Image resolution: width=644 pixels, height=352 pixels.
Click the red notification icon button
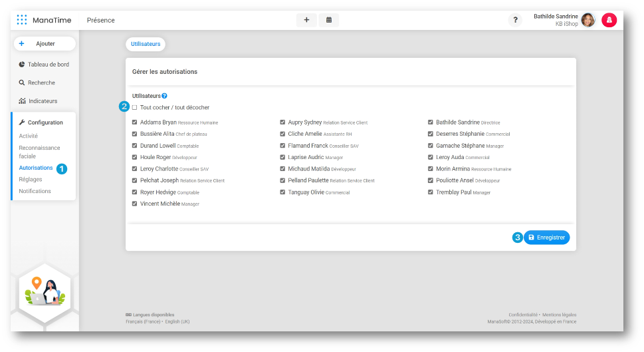point(609,20)
